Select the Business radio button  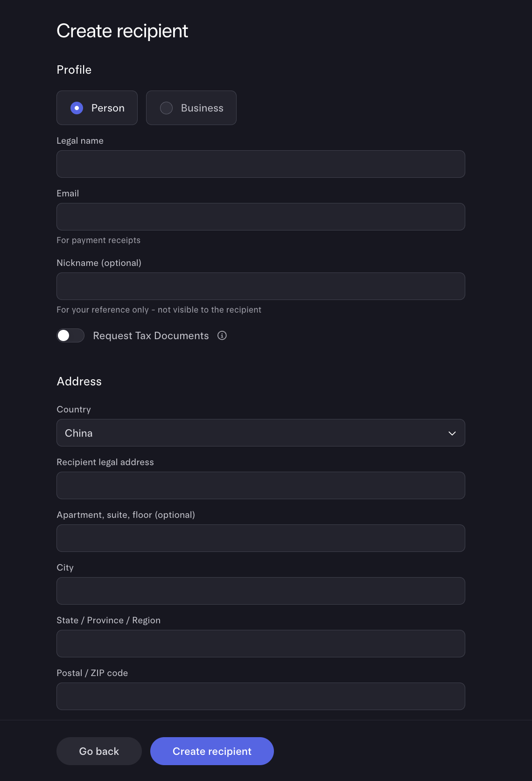[166, 108]
